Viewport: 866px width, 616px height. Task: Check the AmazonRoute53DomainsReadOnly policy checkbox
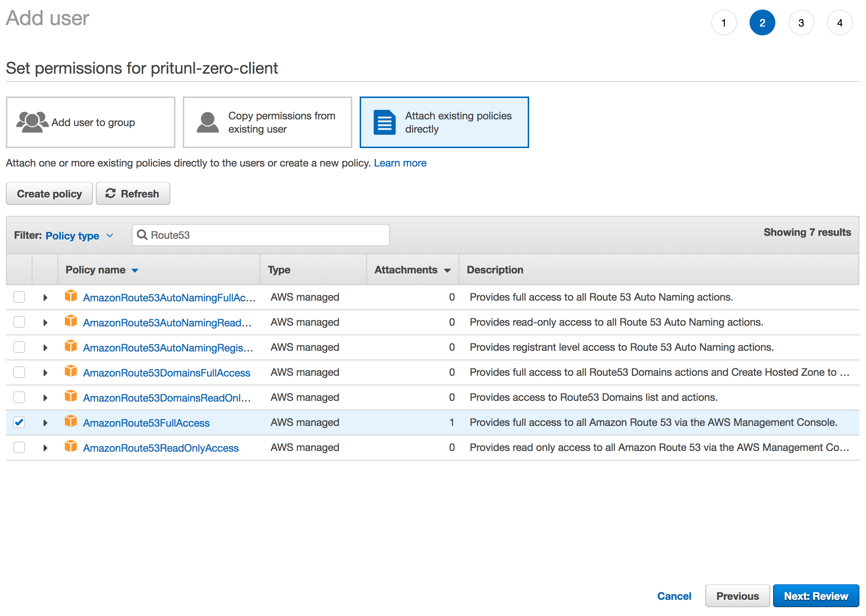[x=19, y=397]
